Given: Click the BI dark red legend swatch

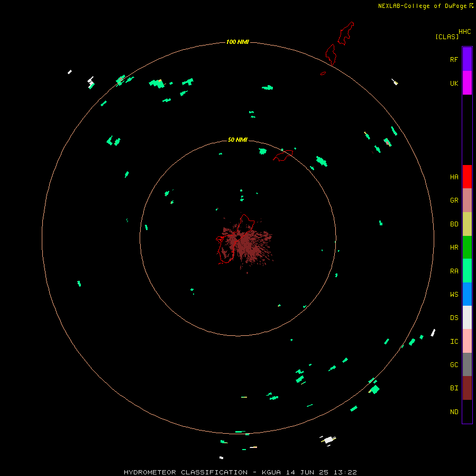Looking at the screenshot, I should pyautogui.click(x=467, y=388).
